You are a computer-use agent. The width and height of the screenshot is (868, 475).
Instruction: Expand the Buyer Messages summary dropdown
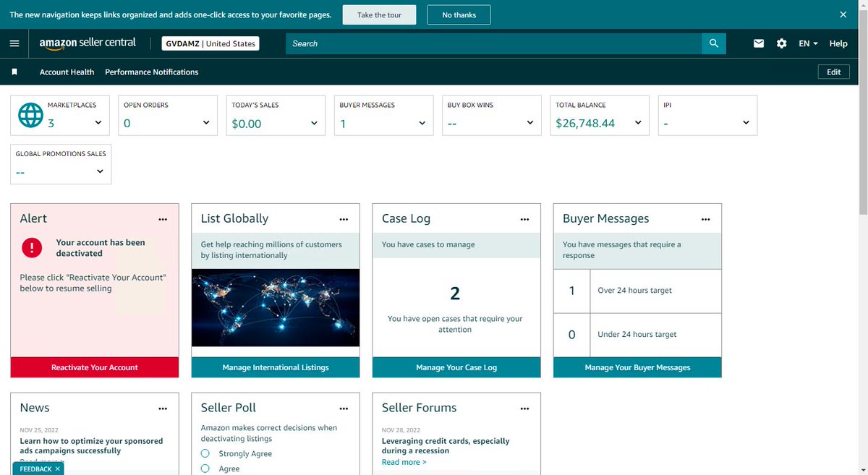click(422, 123)
